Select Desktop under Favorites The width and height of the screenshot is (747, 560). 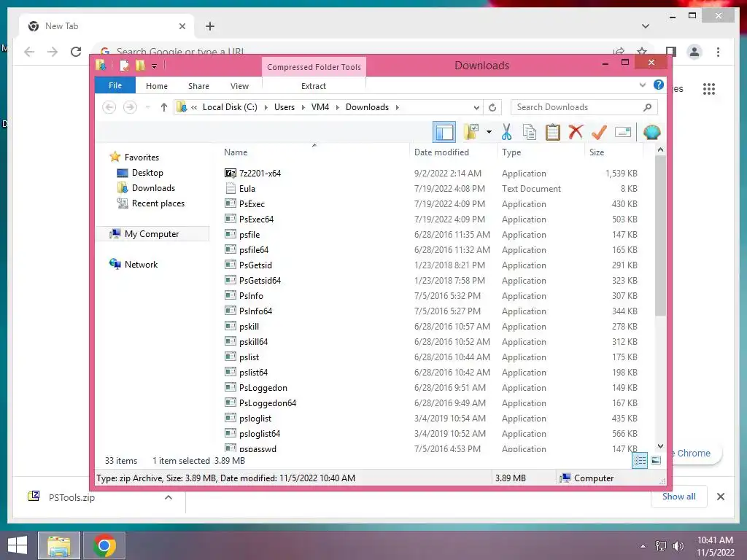tap(147, 173)
